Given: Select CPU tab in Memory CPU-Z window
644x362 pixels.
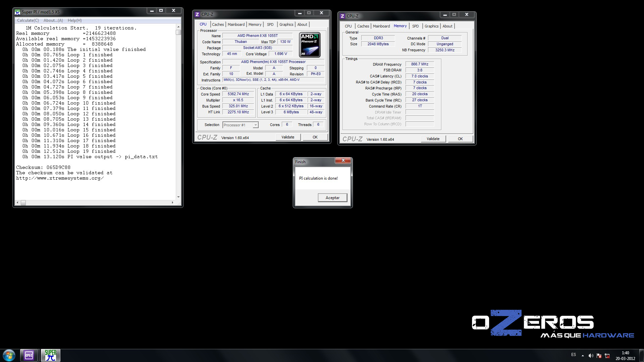Looking at the screenshot, I should pos(348,26).
